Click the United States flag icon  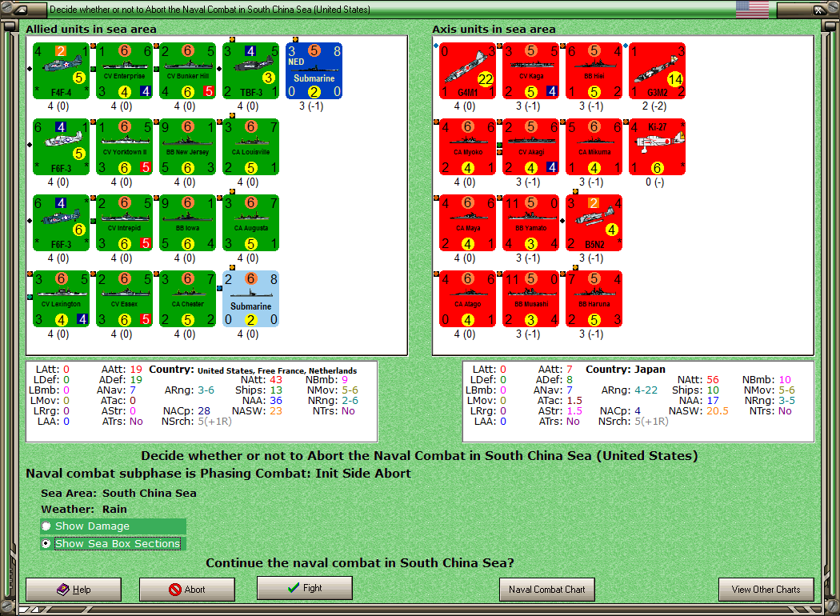click(752, 9)
